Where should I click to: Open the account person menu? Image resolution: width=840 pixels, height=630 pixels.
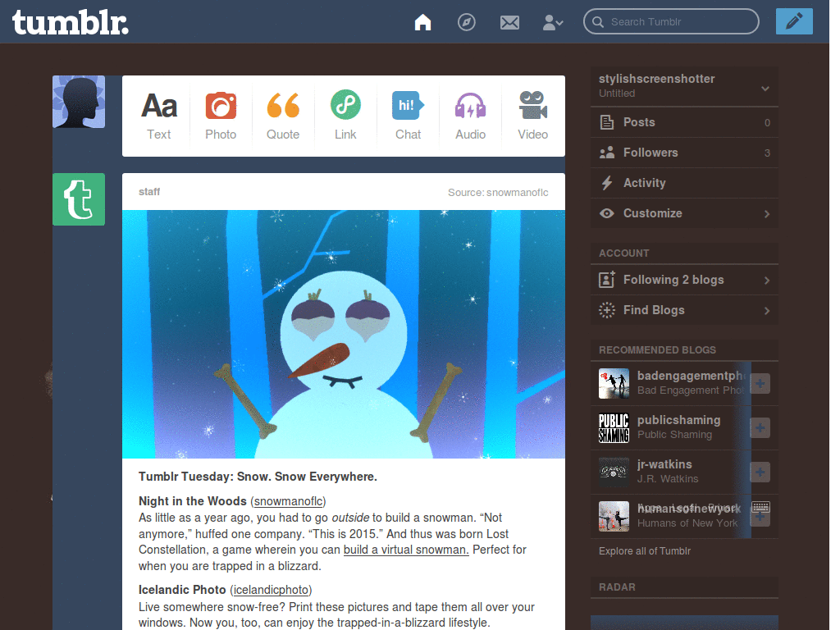pyautogui.click(x=553, y=22)
